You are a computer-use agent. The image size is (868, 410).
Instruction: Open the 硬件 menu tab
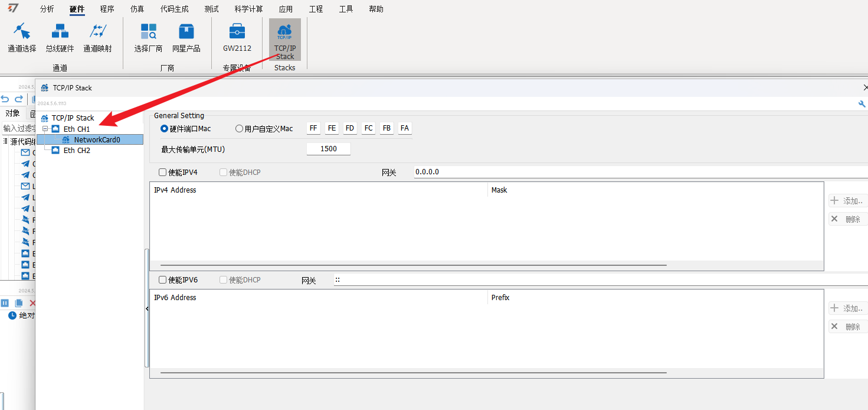tap(77, 9)
